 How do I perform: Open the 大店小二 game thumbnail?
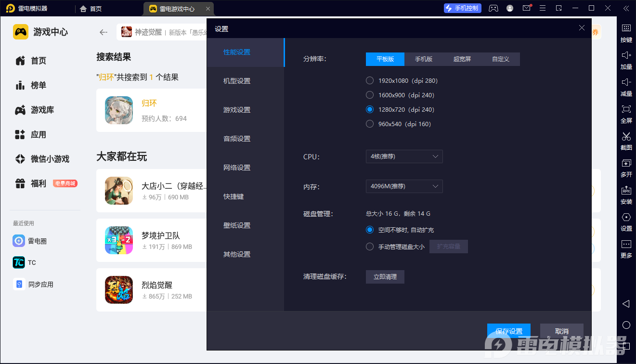[x=119, y=191]
